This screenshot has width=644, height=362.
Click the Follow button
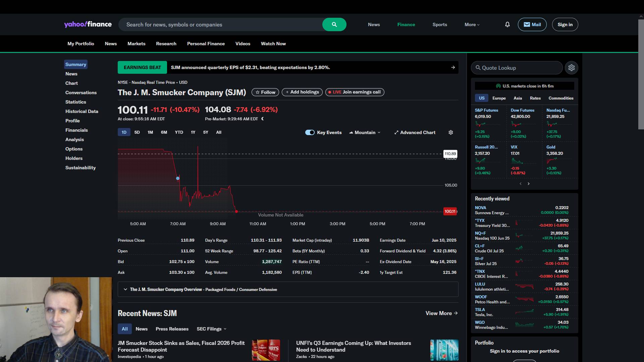[265, 92]
